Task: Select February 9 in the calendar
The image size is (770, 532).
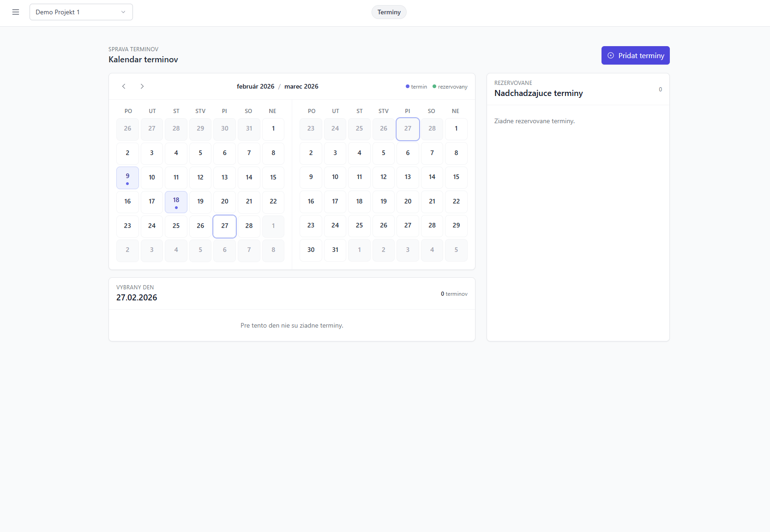Action: pos(127,178)
